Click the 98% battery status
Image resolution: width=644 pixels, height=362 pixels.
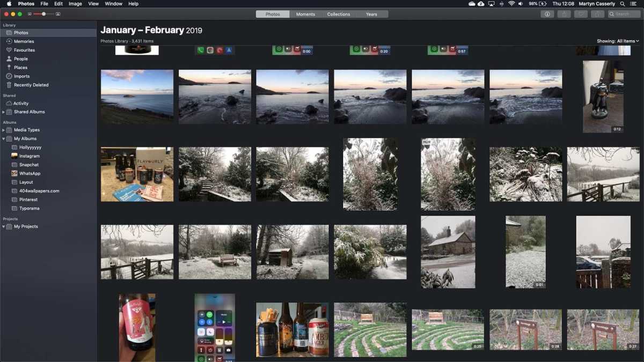click(537, 4)
